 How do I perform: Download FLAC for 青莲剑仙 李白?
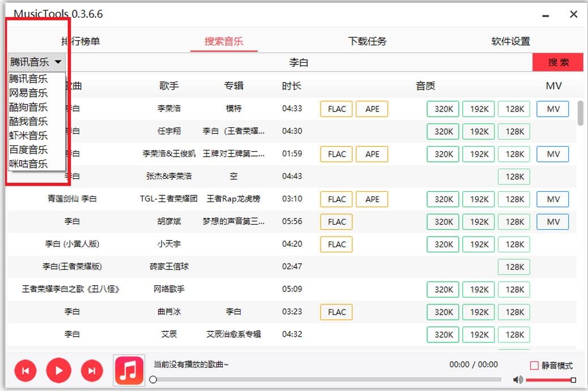[336, 199]
